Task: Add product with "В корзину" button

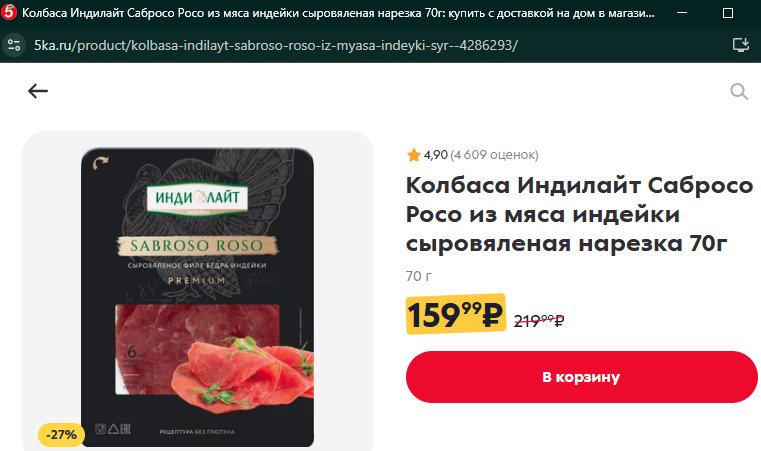Action: click(x=581, y=377)
